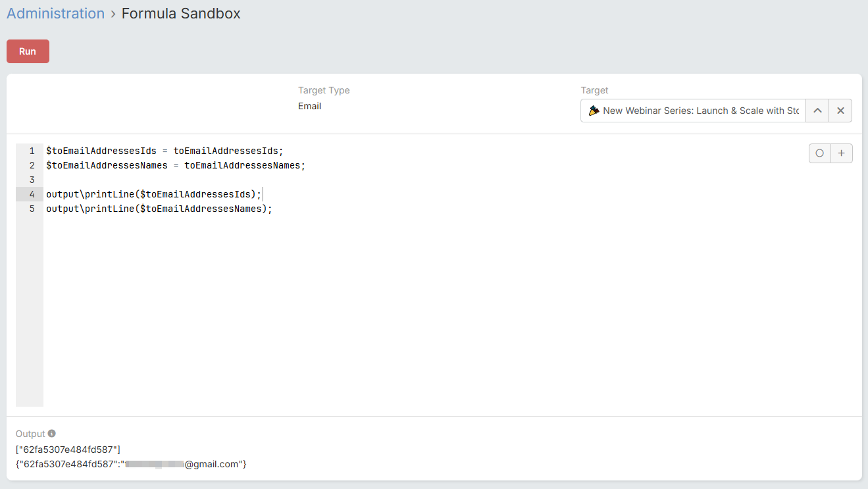The image size is (868, 489).
Task: Click the circle icon button in the editor
Action: coord(819,153)
